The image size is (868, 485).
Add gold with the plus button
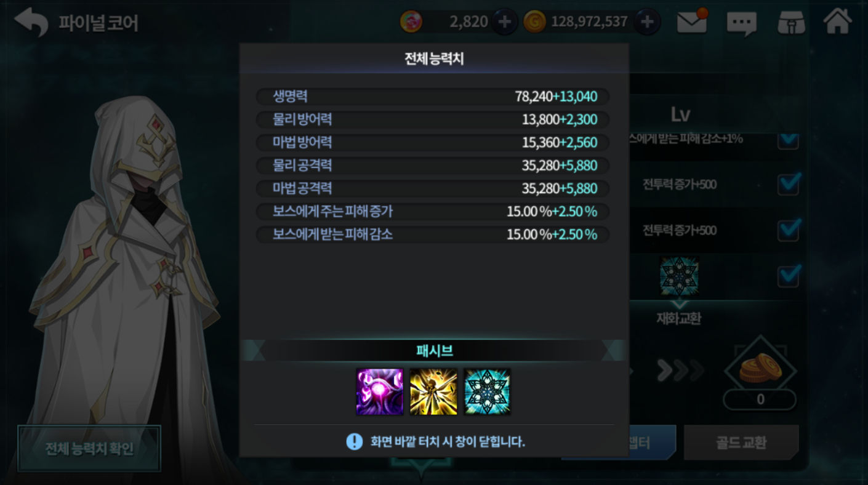(x=646, y=22)
